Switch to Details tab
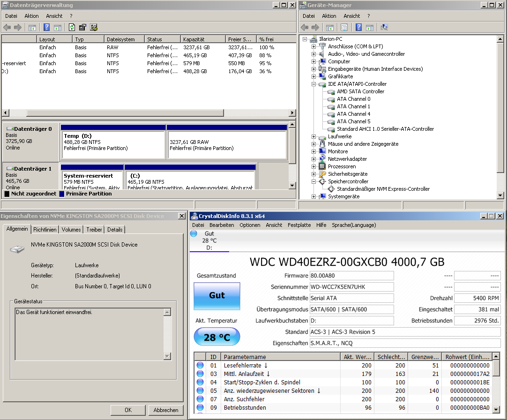The image size is (507, 420). pyautogui.click(x=115, y=229)
